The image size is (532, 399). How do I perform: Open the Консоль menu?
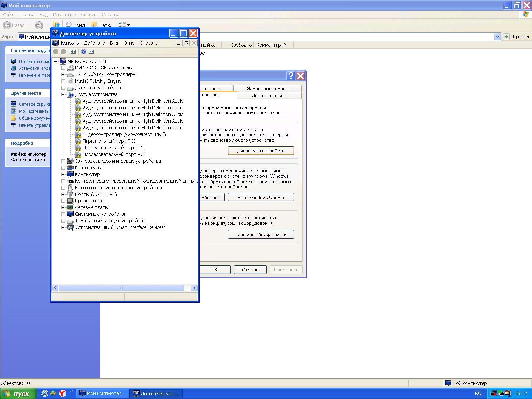click(x=70, y=43)
